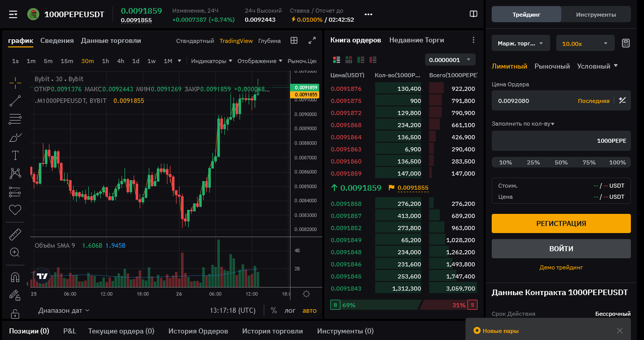Switch chart to Стандартный view
The image size is (644, 340).
click(x=195, y=41)
